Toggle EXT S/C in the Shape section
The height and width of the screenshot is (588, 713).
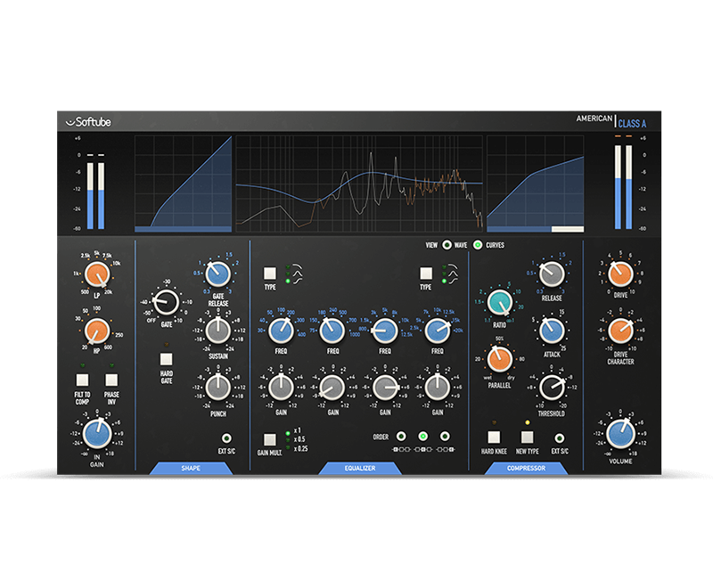pyautogui.click(x=226, y=438)
